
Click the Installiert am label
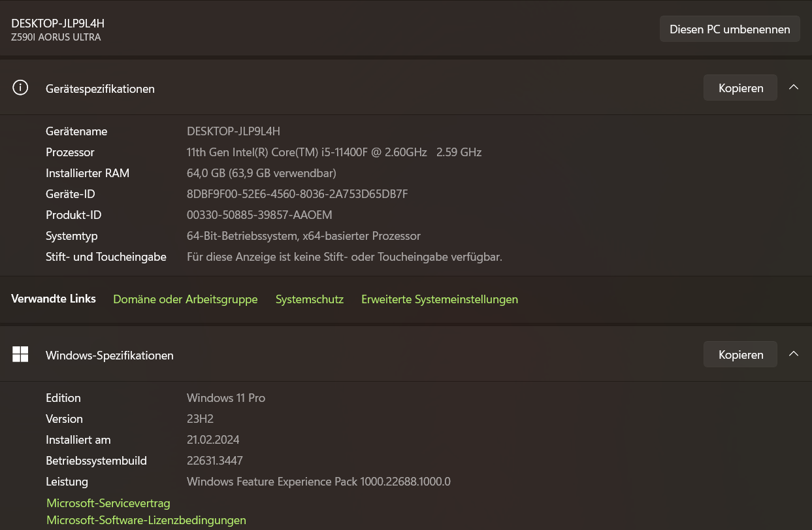pyautogui.click(x=78, y=440)
